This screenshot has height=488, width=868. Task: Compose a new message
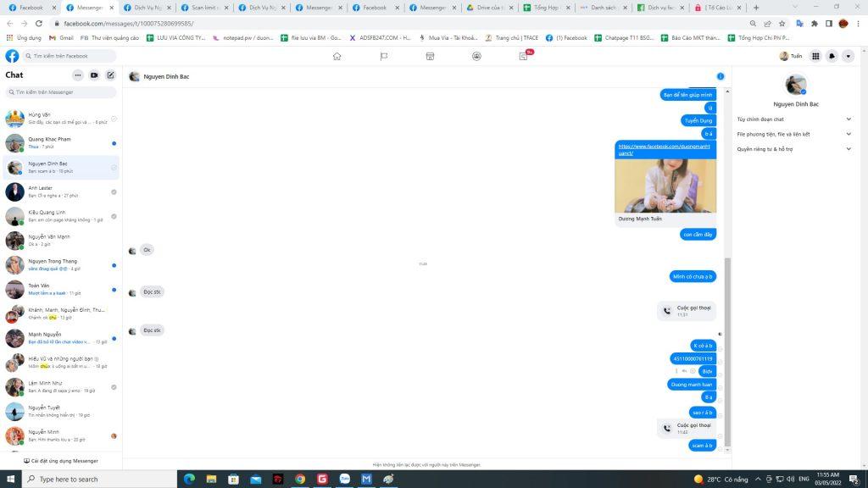click(x=110, y=75)
